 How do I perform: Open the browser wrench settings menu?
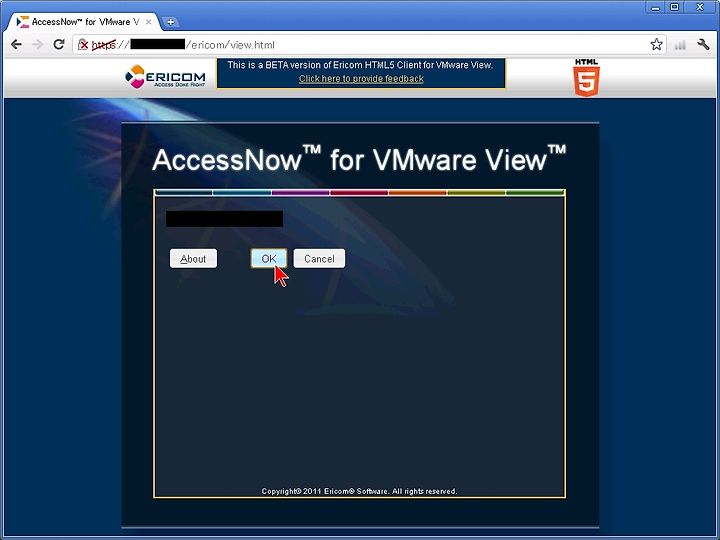pyautogui.click(x=703, y=45)
